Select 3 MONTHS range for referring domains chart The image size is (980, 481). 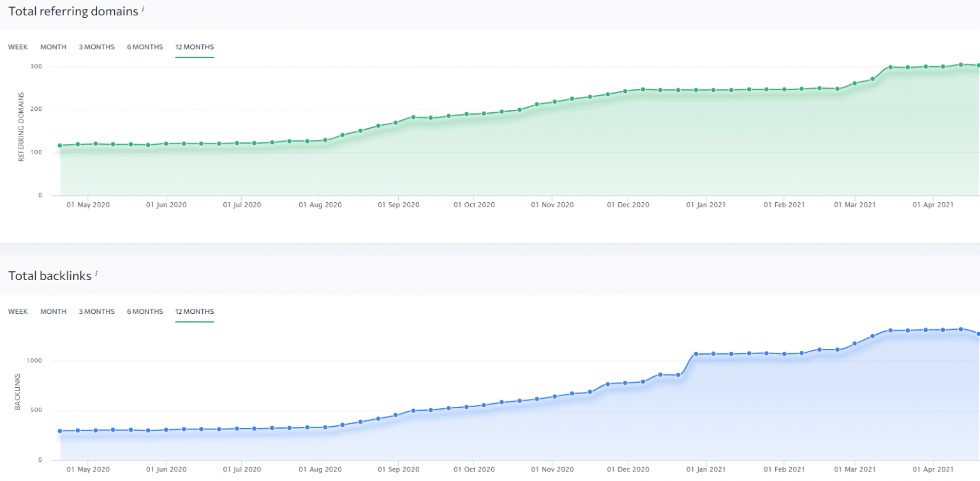96,47
